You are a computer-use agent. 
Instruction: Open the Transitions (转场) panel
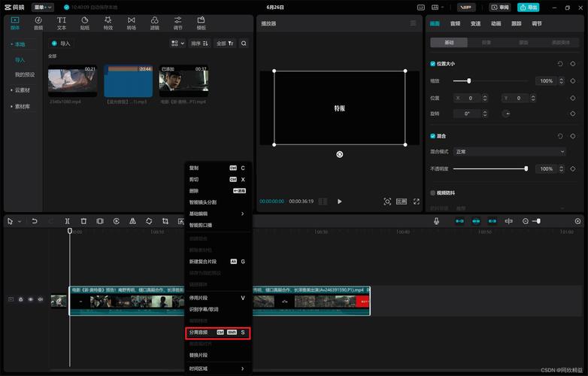pyautogui.click(x=132, y=23)
